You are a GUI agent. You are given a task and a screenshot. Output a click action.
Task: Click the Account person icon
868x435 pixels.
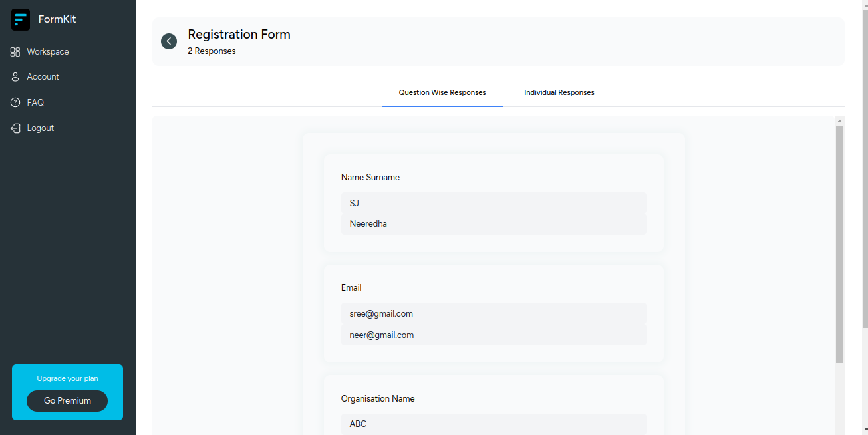pos(15,77)
